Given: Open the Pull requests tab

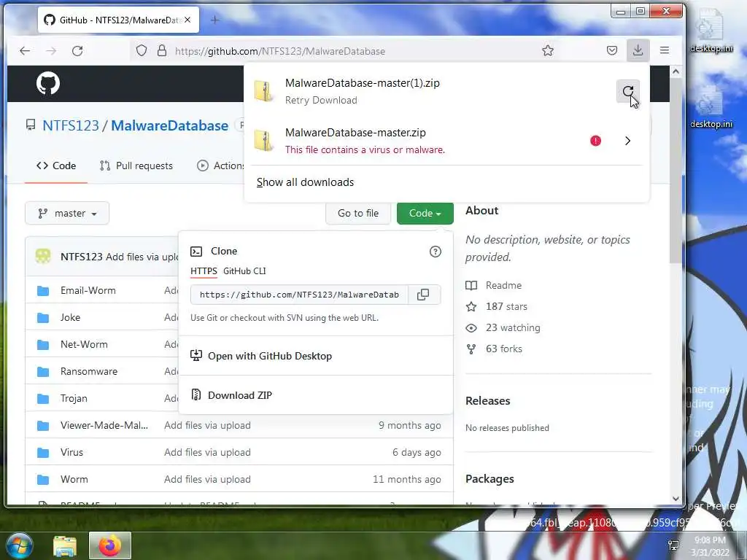Looking at the screenshot, I should coord(136,166).
